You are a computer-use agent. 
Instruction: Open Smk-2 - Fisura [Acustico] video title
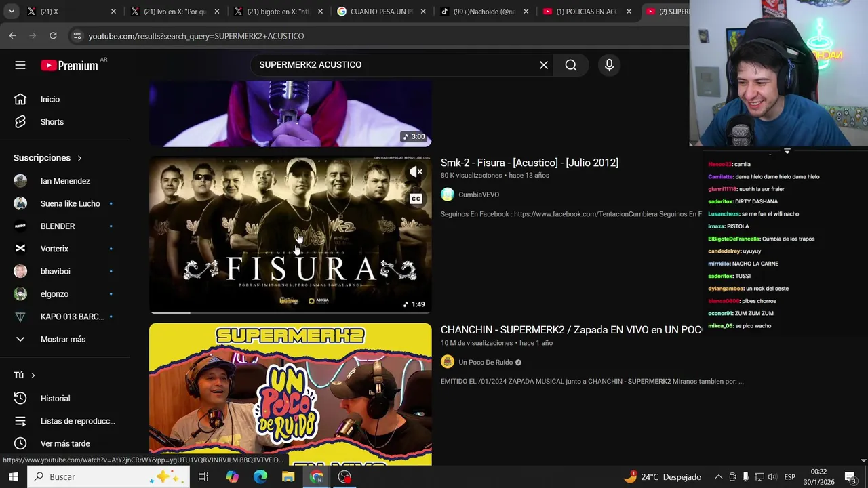[x=530, y=163]
